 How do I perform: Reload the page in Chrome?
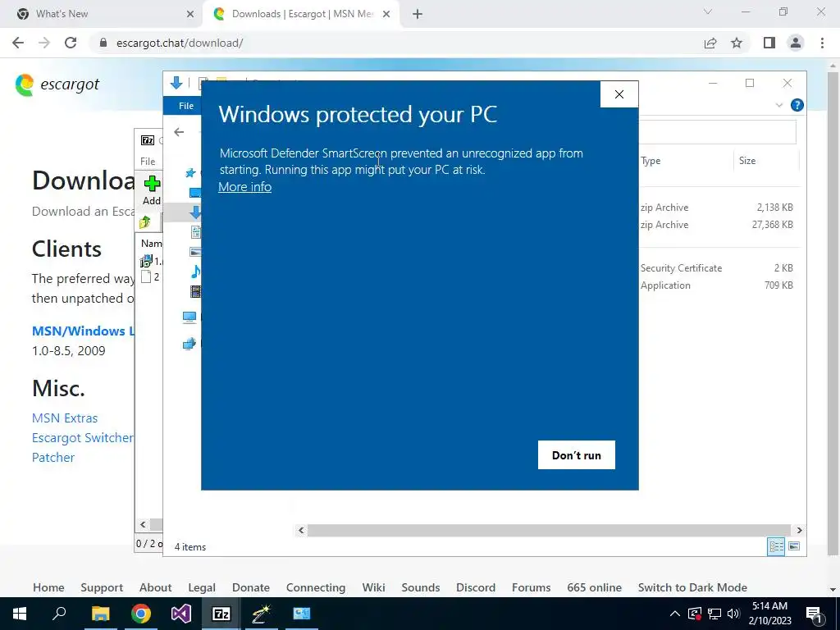[71, 43]
